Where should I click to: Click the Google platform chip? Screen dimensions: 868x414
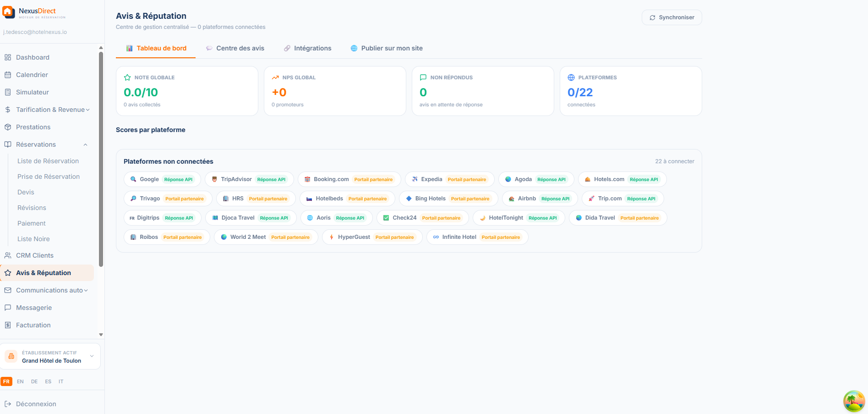[162, 179]
